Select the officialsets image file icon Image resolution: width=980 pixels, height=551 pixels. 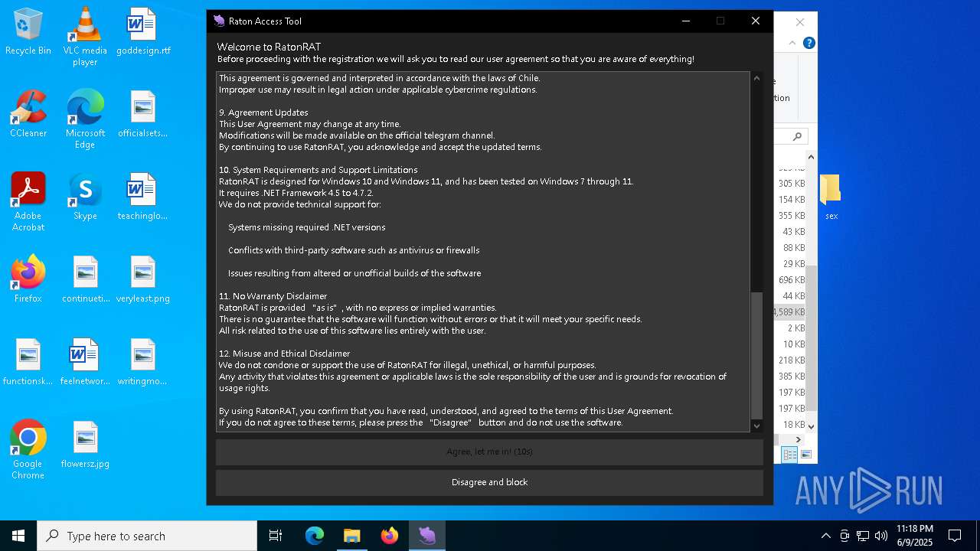(143, 115)
